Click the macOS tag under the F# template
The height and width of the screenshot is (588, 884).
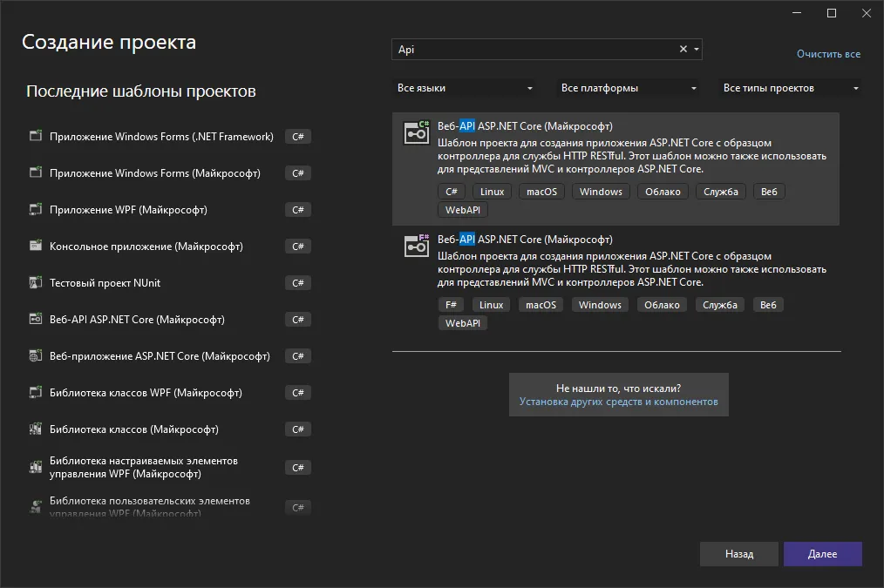click(x=541, y=305)
